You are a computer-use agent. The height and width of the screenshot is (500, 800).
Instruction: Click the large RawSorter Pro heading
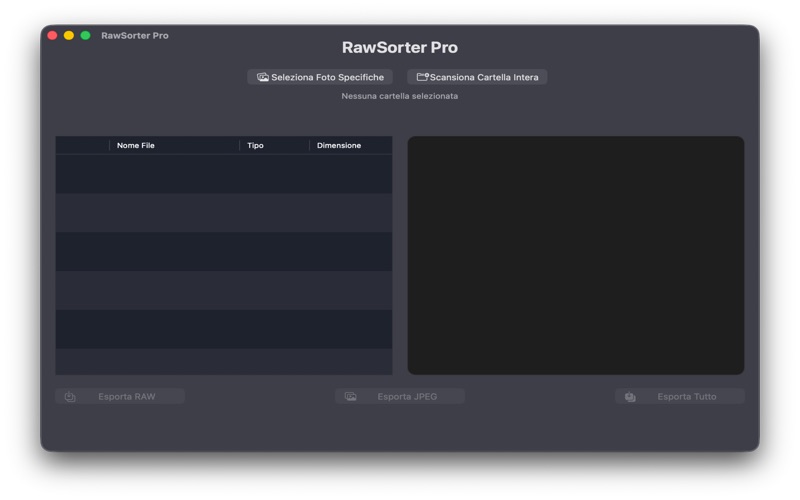coord(399,47)
